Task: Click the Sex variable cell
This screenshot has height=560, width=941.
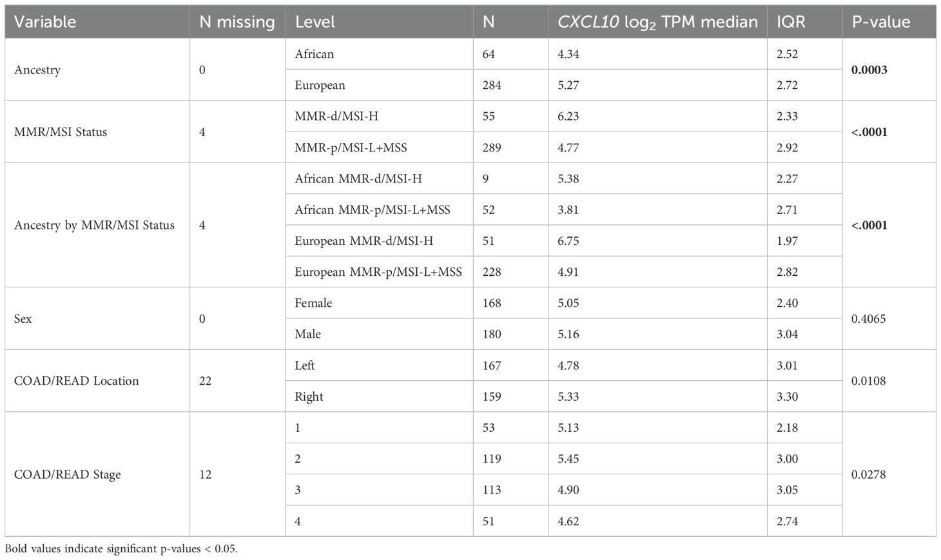Action: [23, 319]
